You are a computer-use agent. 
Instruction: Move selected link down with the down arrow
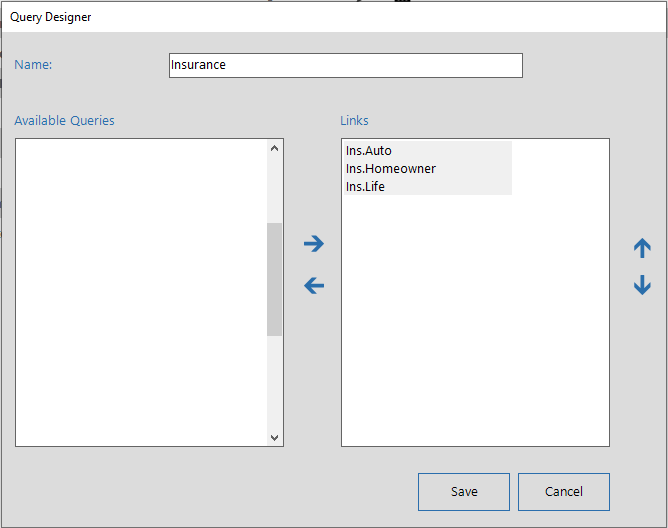642,286
